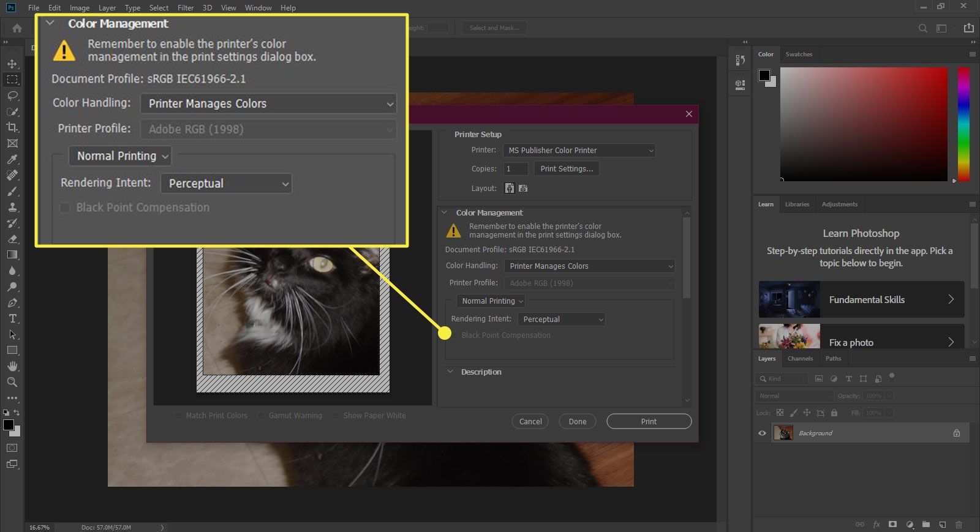
Task: Switch to the Channels tab
Action: [800, 359]
